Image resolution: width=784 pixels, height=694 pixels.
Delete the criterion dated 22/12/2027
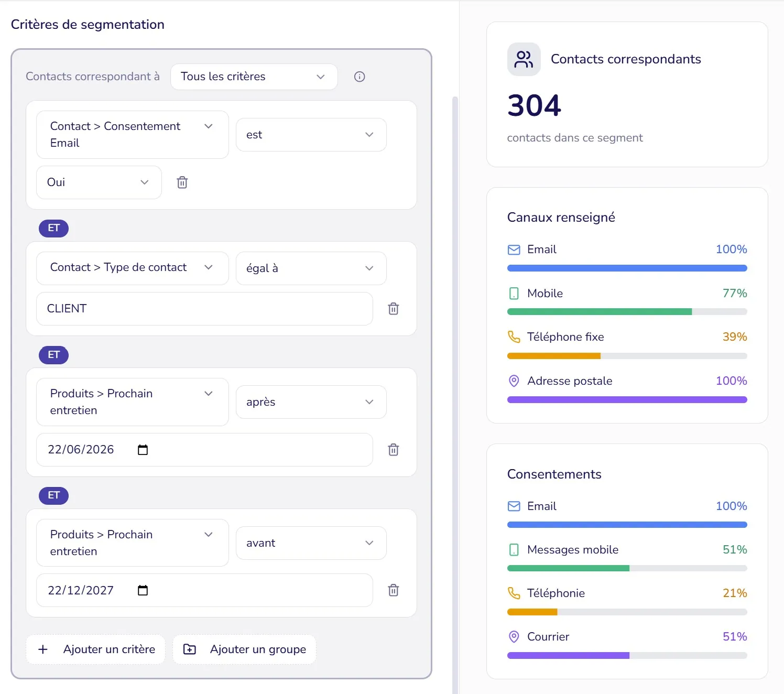pos(394,590)
